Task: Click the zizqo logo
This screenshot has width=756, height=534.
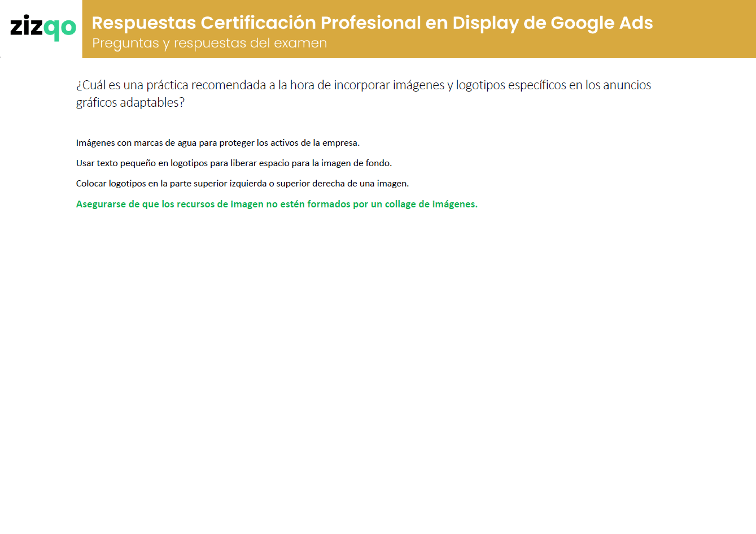Action: pyautogui.click(x=43, y=27)
